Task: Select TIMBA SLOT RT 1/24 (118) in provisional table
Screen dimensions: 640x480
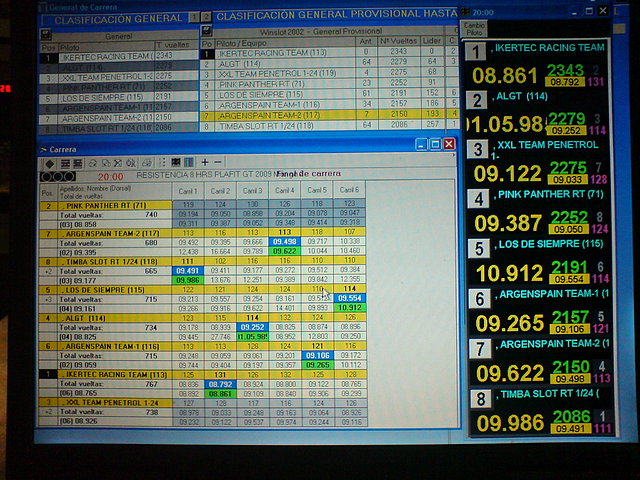Action: 329,126
